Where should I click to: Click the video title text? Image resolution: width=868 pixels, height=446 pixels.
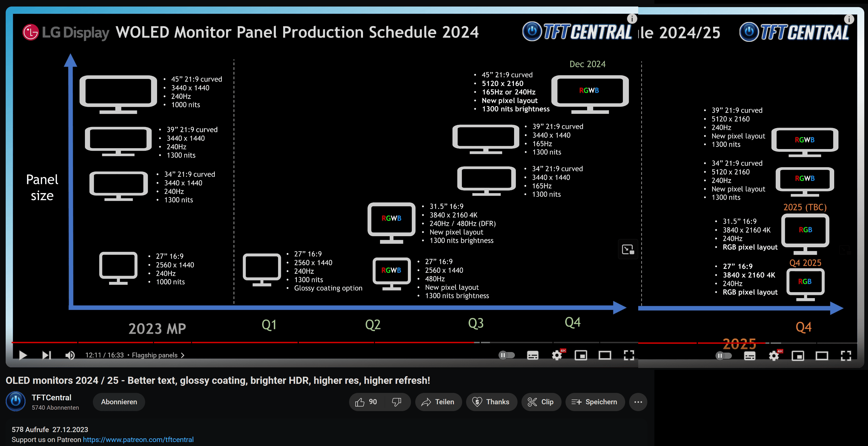tap(218, 380)
